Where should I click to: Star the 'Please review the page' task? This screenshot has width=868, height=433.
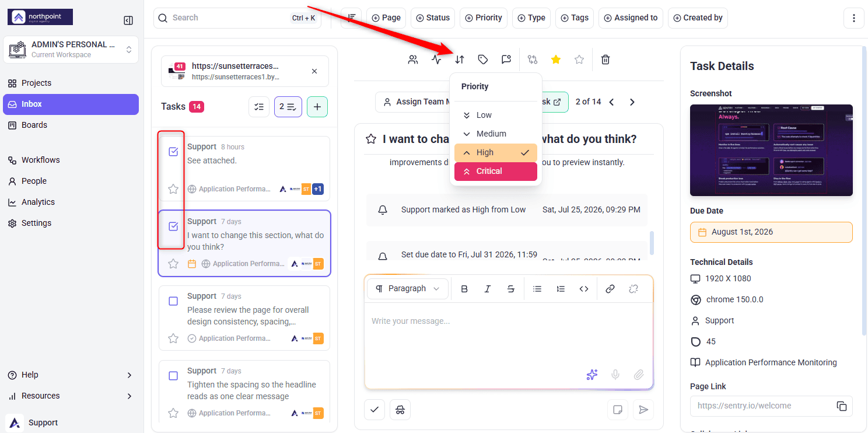[173, 338]
